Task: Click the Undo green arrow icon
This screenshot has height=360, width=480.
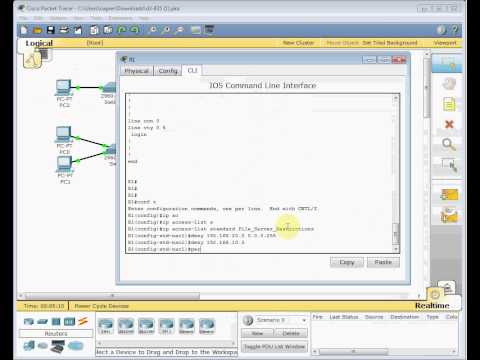Action: point(122,31)
